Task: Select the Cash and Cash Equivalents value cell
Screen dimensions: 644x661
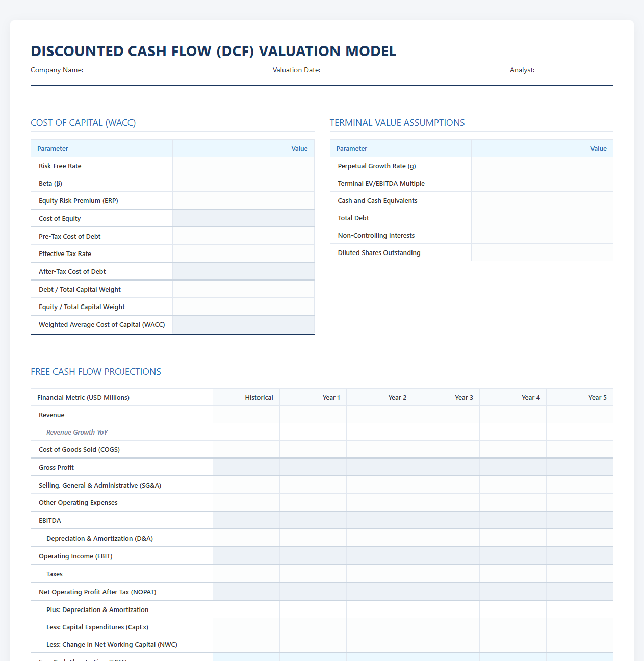Action: (542, 200)
